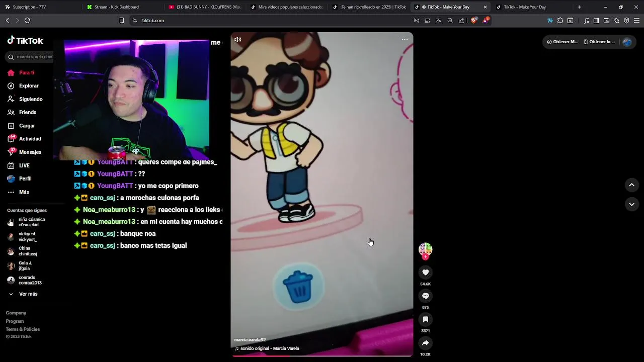The width and height of the screenshot is (644, 362).
Task: Bookmark this page in the toolbar
Action: click(121, 21)
